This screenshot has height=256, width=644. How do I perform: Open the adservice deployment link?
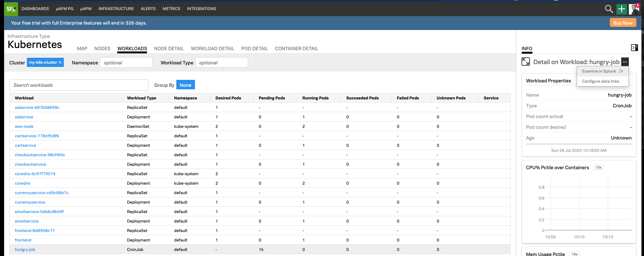tap(24, 117)
